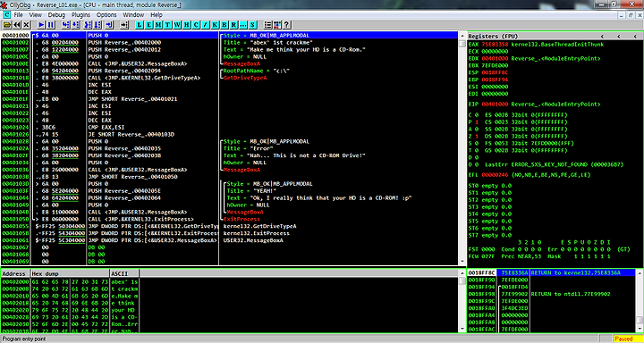The width and height of the screenshot is (644, 343).
Task: Click the Address column header in the dump pane
Action: click(15, 273)
